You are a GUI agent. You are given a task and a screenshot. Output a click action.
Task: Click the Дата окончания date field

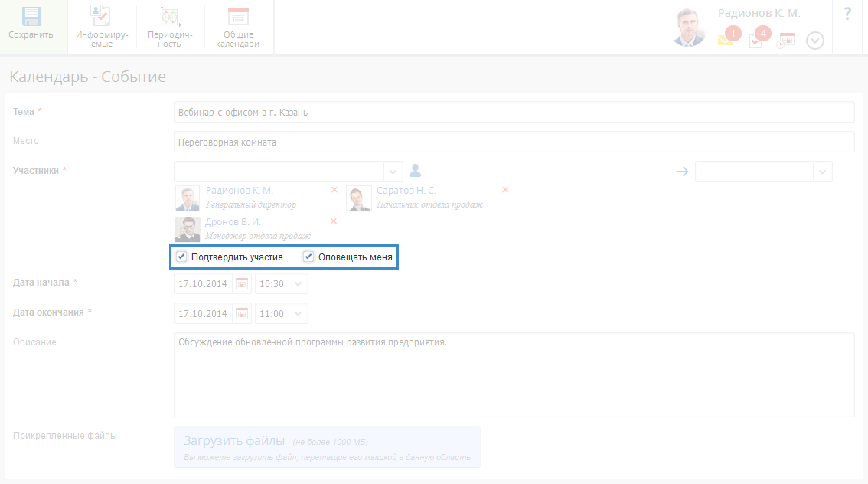[x=203, y=313]
